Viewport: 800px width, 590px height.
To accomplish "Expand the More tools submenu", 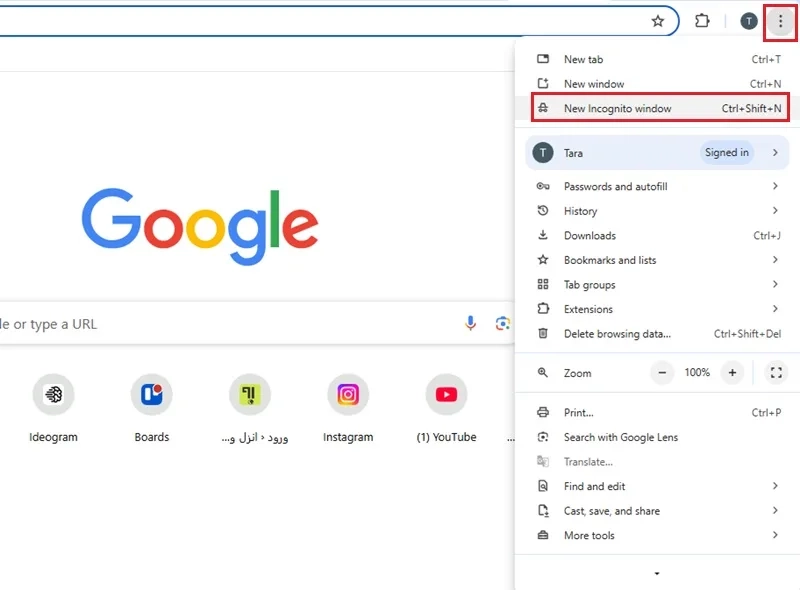I will click(x=778, y=535).
